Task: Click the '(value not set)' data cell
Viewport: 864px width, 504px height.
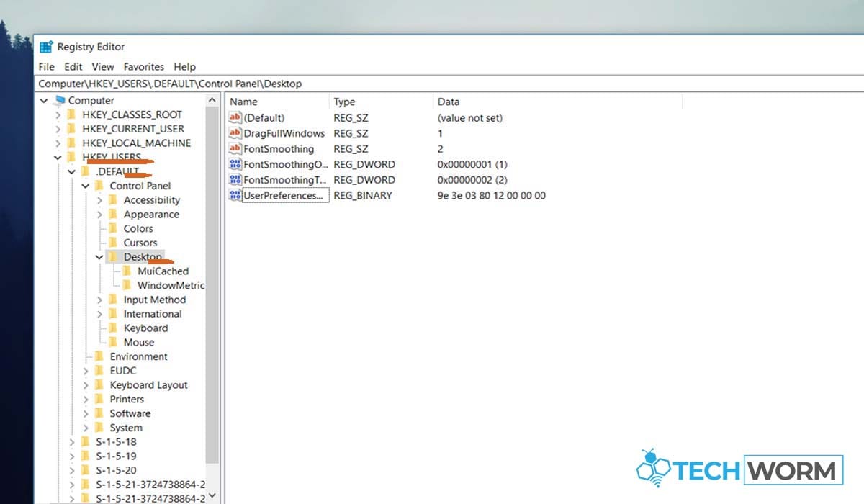Action: pos(470,117)
